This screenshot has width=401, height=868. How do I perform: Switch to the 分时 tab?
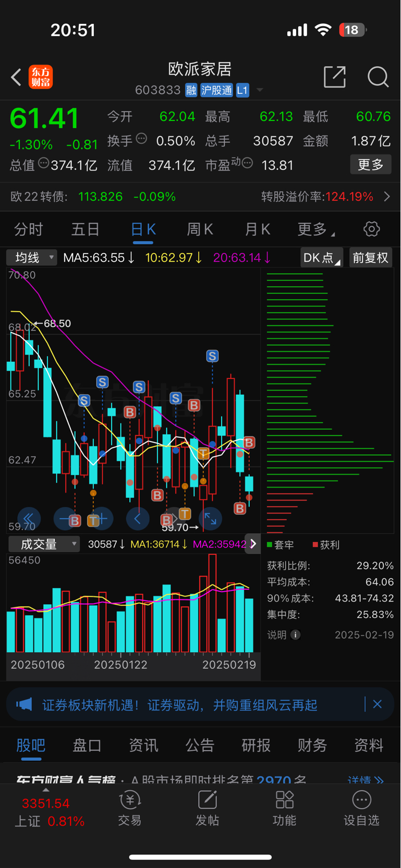29,229
